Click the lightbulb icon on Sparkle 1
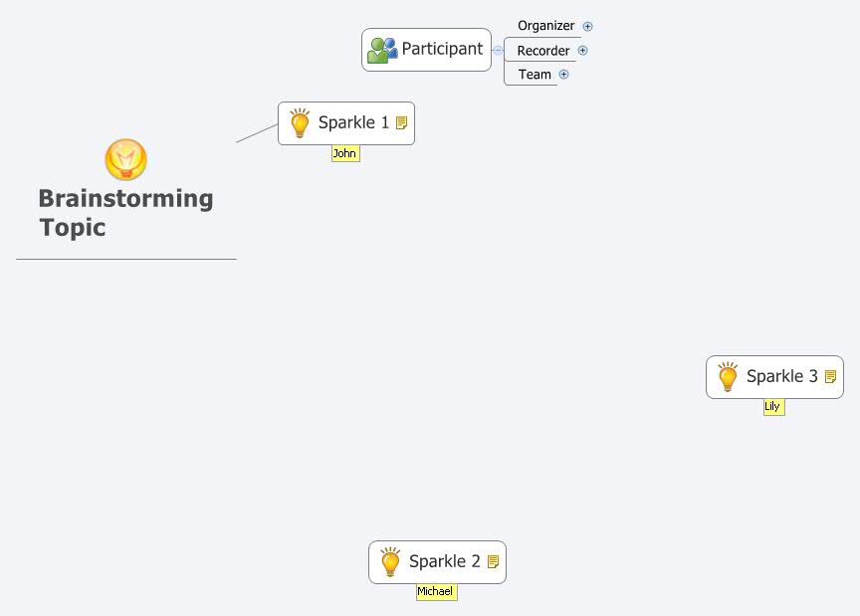This screenshot has height=616, width=860. pyautogui.click(x=298, y=122)
